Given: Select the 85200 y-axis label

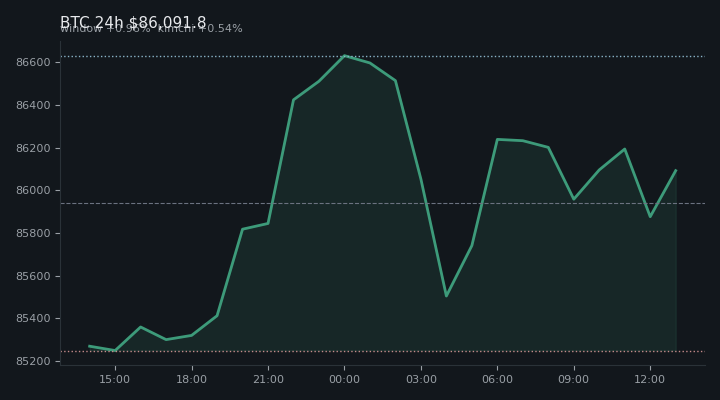Looking at the screenshot, I should pos(33,361).
